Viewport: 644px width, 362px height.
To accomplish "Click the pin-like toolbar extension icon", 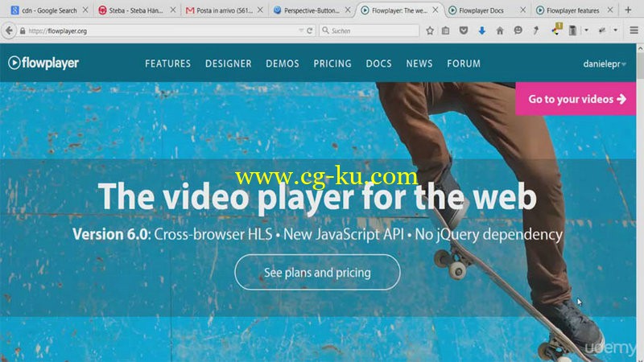I will [x=536, y=31].
